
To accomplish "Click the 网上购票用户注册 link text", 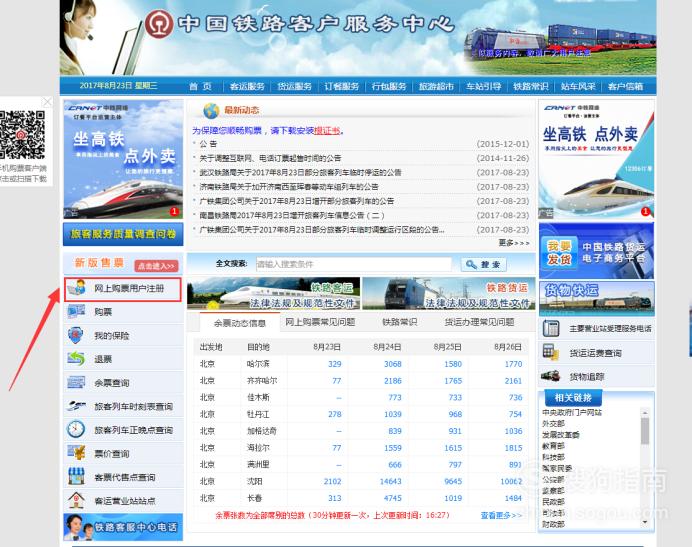I will point(129,288).
